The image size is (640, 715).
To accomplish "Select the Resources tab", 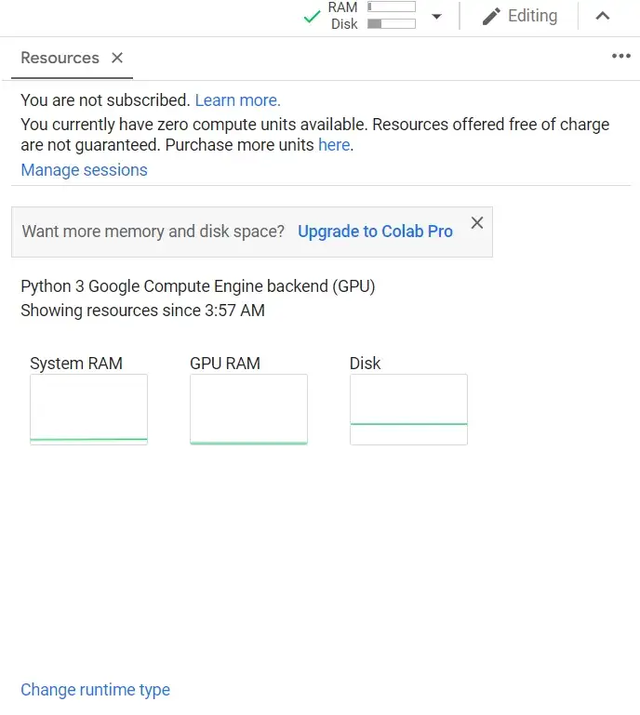I will (x=60, y=58).
